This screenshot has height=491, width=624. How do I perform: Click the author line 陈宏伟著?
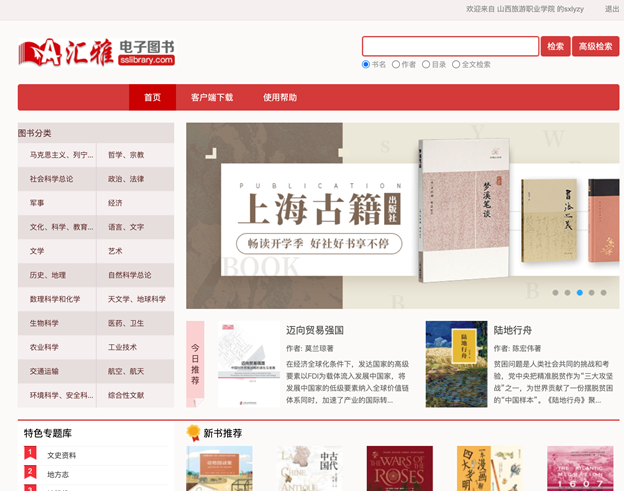click(517, 349)
